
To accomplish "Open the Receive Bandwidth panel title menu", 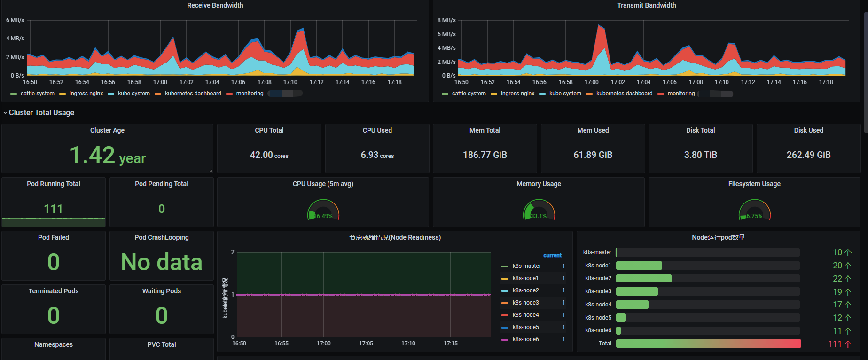I will 215,5.
